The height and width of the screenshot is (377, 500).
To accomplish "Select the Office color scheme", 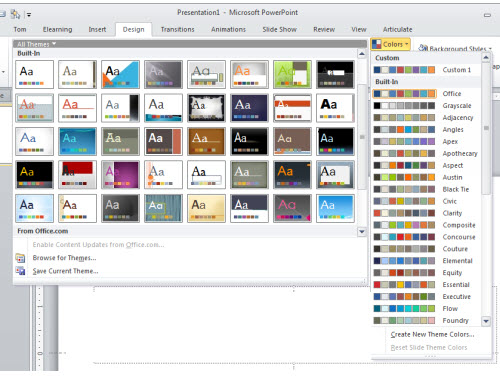I will pos(426,94).
